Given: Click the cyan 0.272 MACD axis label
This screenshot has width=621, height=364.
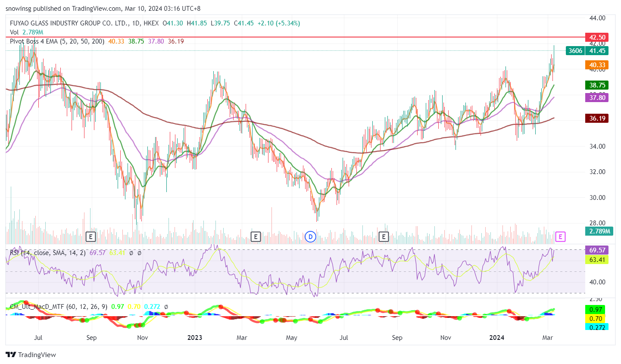Looking at the screenshot, I should pos(596,327).
